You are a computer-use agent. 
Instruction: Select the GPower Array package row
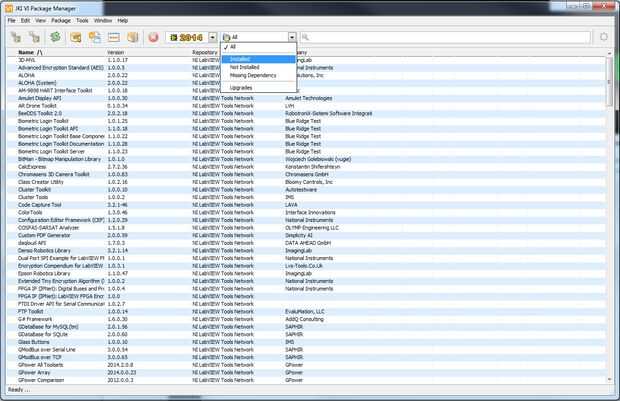306,373
